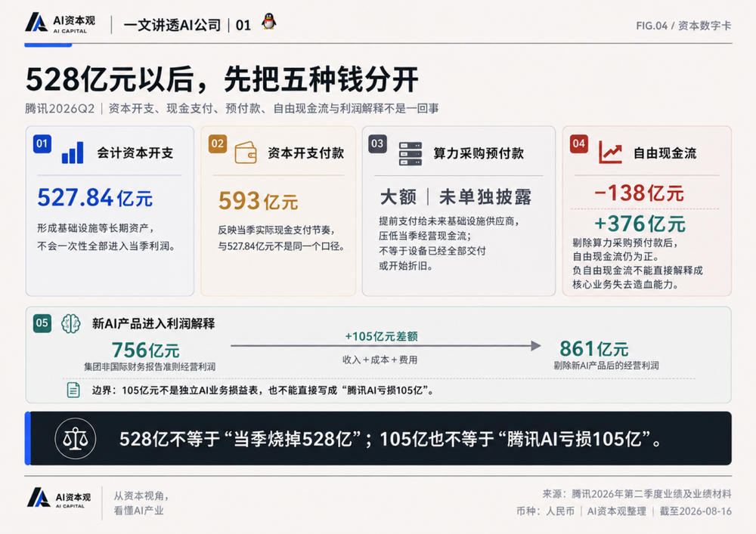Click the footer text AI资本观整理
Image resolution: width=756 pixels, height=534 pixels.
pyautogui.click(x=617, y=511)
